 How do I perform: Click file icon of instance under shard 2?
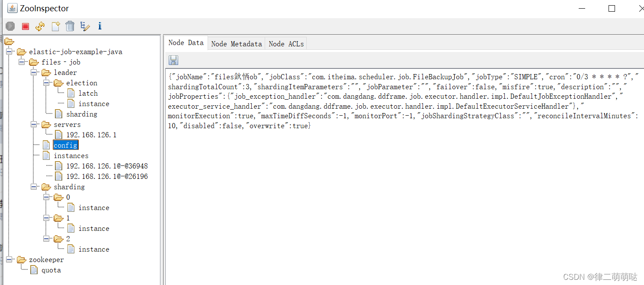[x=71, y=249]
